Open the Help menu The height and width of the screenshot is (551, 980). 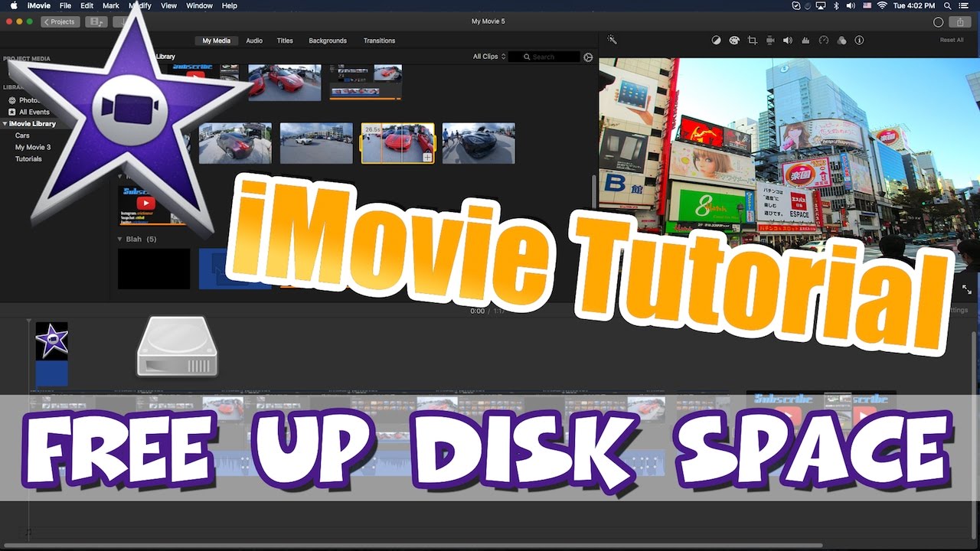coord(230,5)
